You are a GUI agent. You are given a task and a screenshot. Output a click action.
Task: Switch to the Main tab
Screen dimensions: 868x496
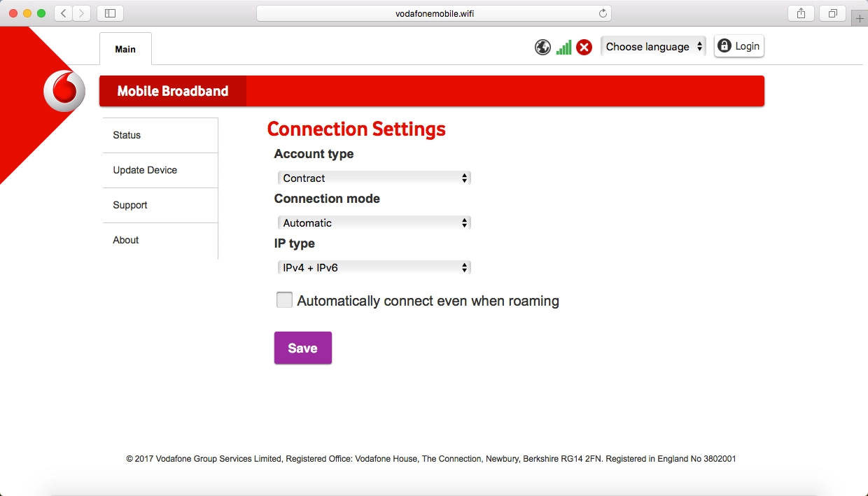[x=125, y=49]
